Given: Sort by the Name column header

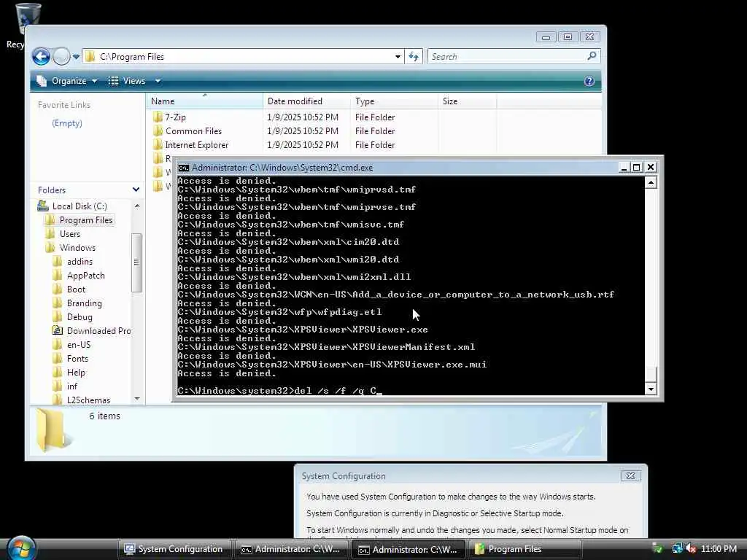Looking at the screenshot, I should [205, 101].
